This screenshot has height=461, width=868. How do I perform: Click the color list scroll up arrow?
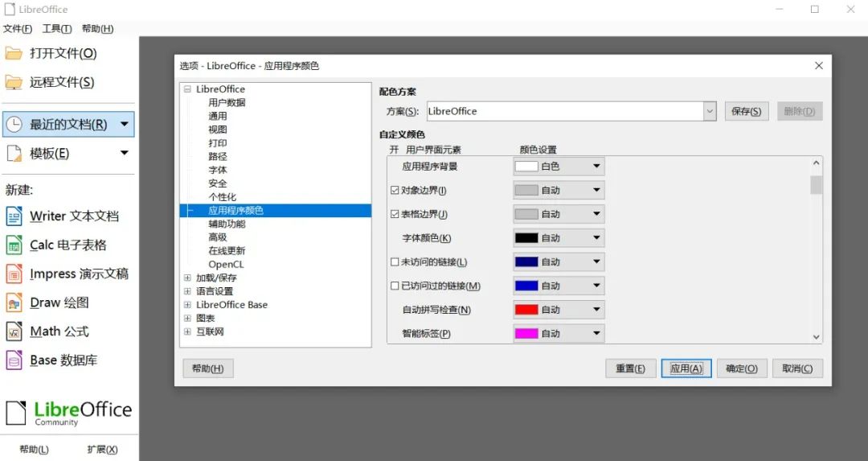click(x=816, y=163)
